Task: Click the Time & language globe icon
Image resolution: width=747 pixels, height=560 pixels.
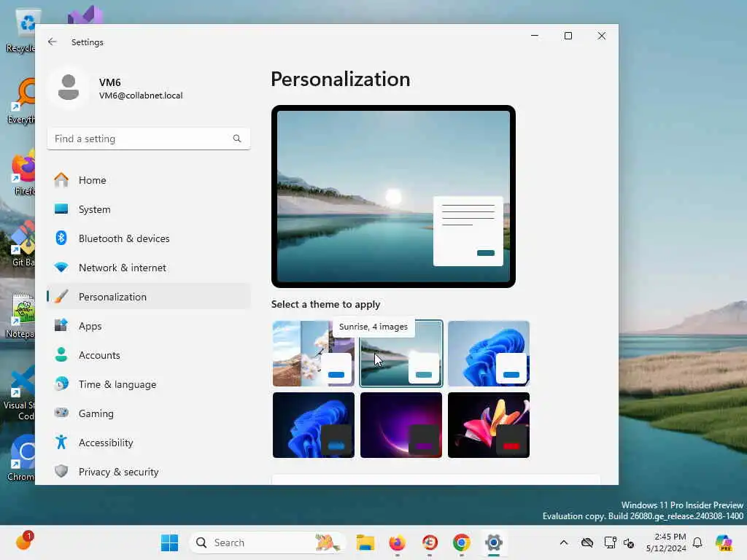Action: click(61, 384)
